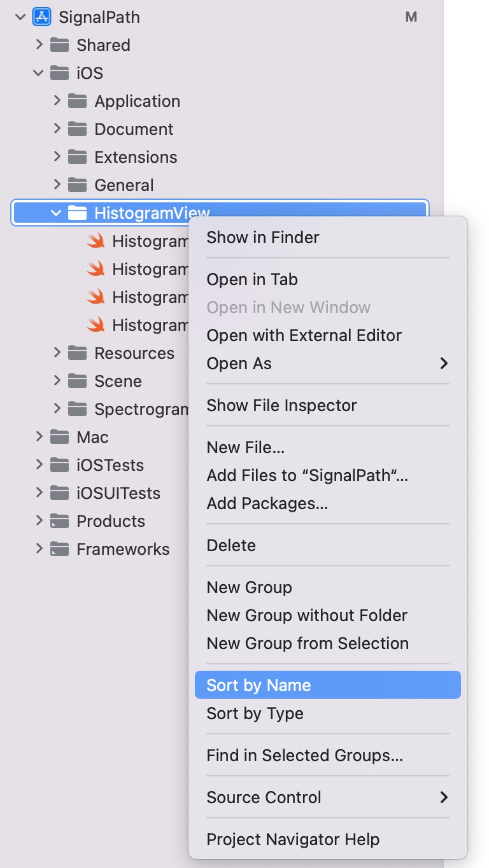Click the Mac folder icon

[59, 437]
